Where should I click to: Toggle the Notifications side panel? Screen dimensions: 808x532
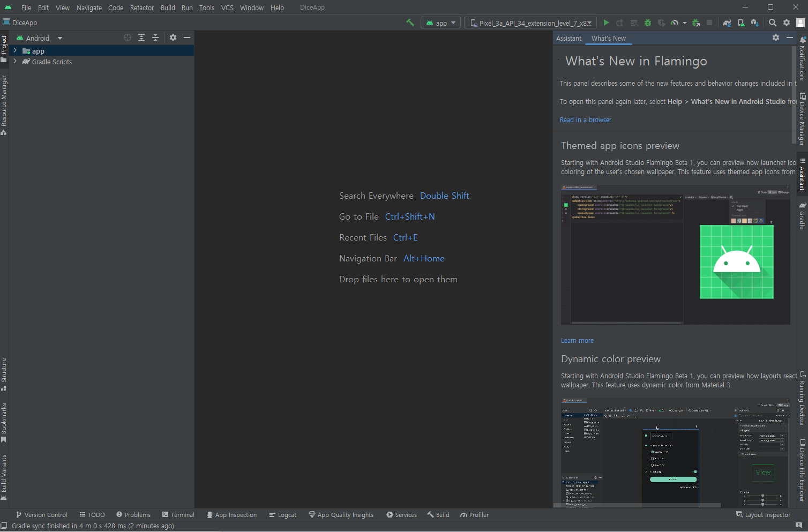point(802,58)
